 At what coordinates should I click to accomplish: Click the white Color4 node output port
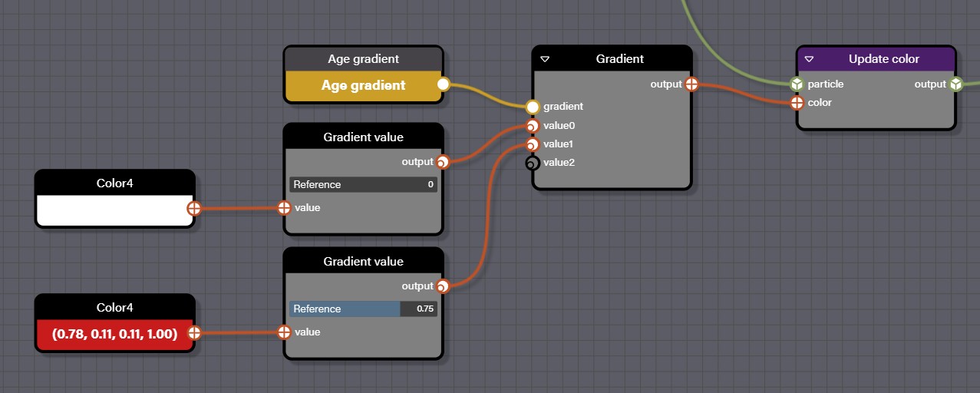click(194, 208)
